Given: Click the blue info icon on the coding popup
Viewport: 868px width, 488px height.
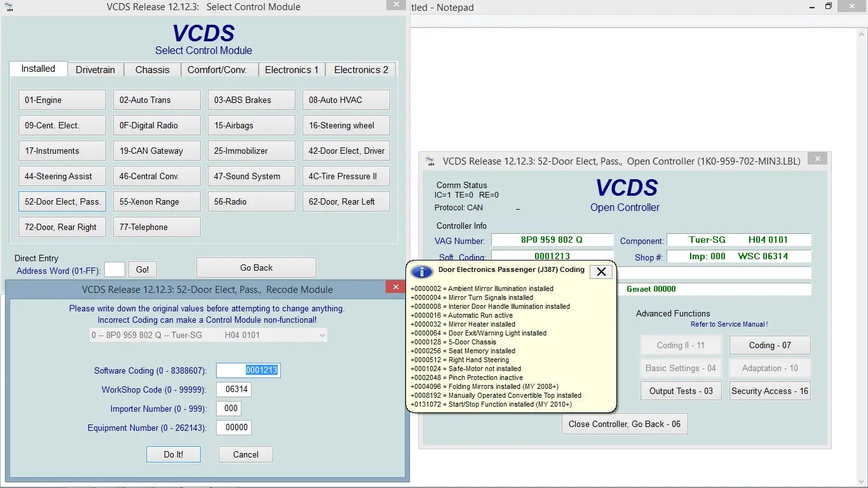Looking at the screenshot, I should pos(421,271).
